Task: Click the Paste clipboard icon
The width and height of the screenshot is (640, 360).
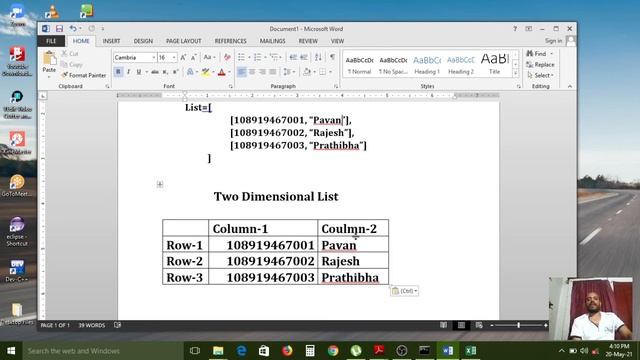Action: [x=49, y=58]
